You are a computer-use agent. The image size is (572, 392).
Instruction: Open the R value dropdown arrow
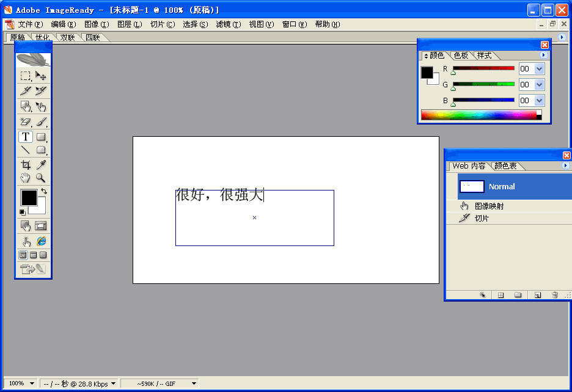click(539, 69)
